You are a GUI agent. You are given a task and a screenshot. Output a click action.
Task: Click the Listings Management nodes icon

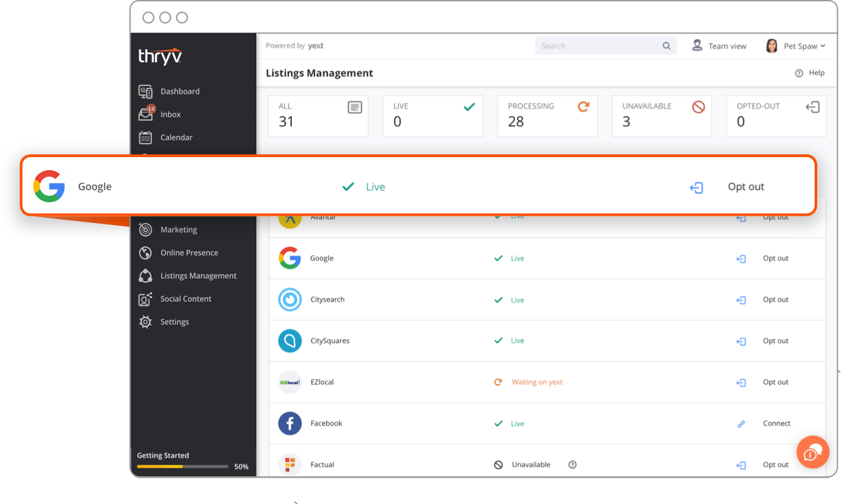click(x=145, y=276)
